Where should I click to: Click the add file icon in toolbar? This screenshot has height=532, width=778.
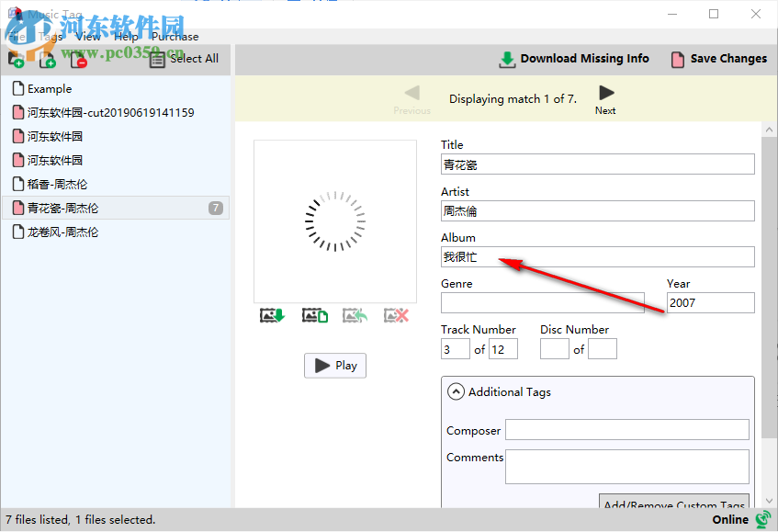(x=47, y=59)
